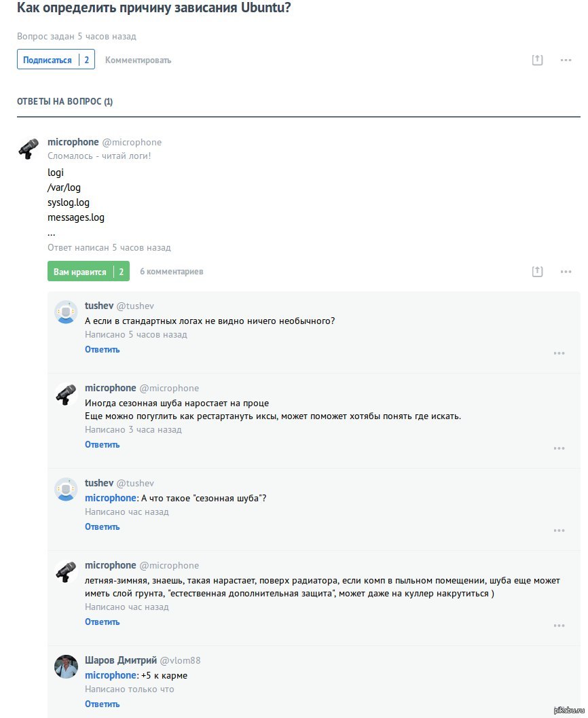Click the share icon beside microphone's answer
The width and height of the screenshot is (588, 718).
coord(537,272)
